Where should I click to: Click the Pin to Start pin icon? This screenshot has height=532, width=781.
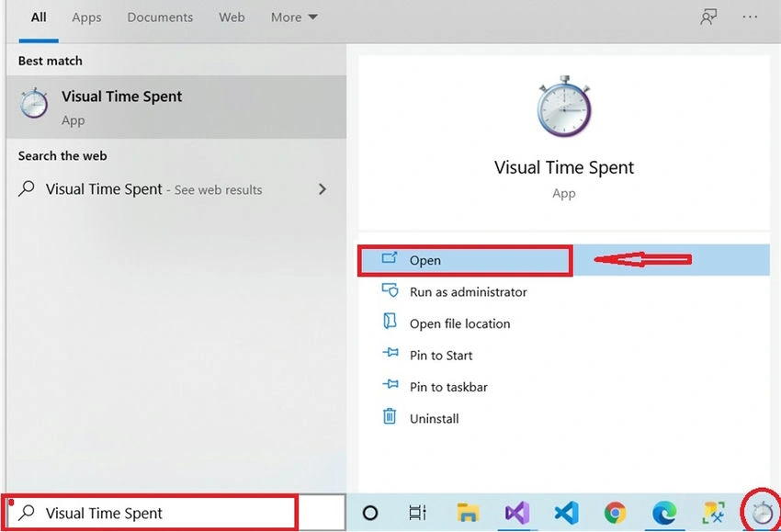click(x=390, y=353)
